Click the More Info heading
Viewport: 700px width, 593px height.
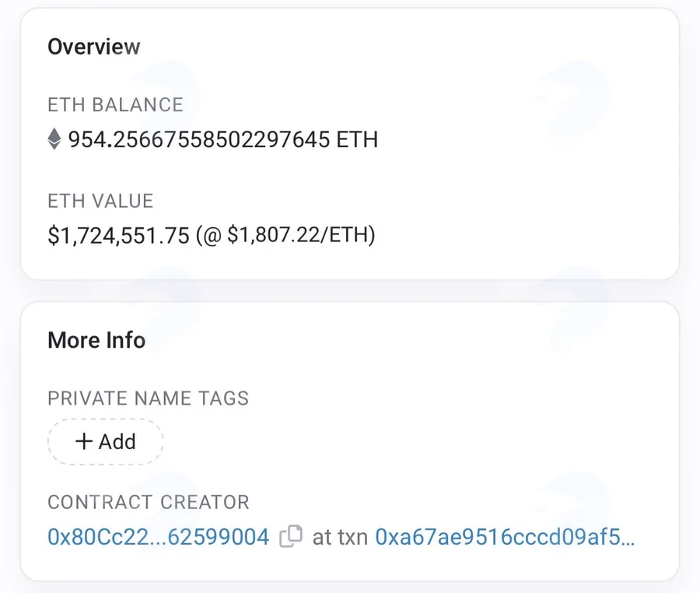pyautogui.click(x=96, y=340)
